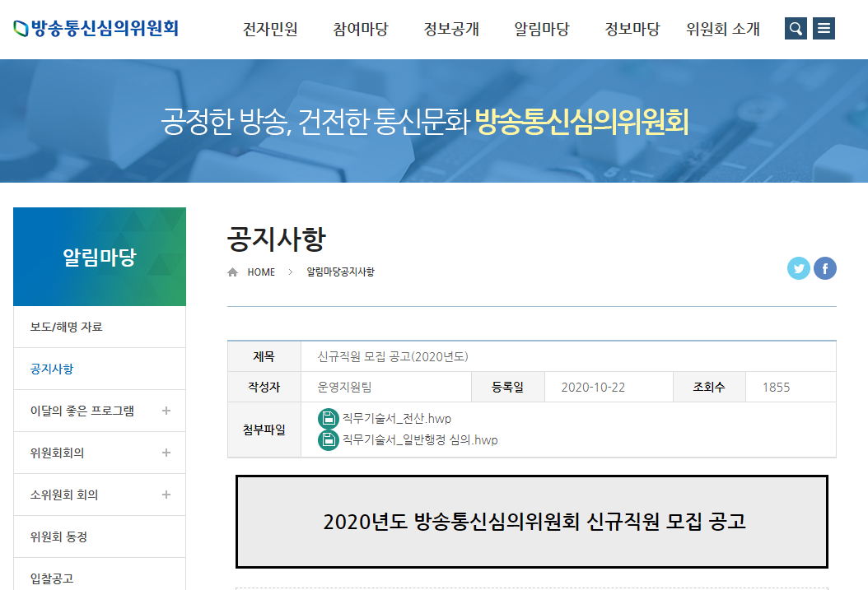Open 알림마당 top menu
The image size is (868, 590).
[x=542, y=29]
